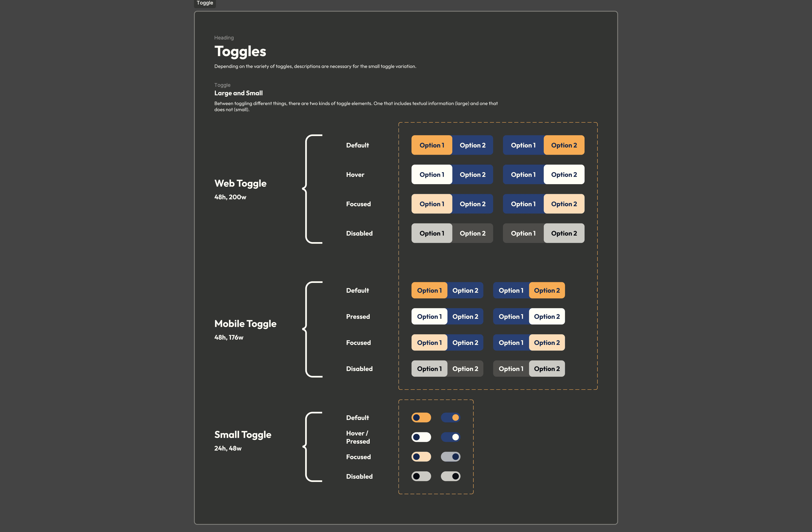Click dark gray Option 2 in Mobile Toggle Disabled row
This screenshot has height=532, width=812.
pos(465,369)
